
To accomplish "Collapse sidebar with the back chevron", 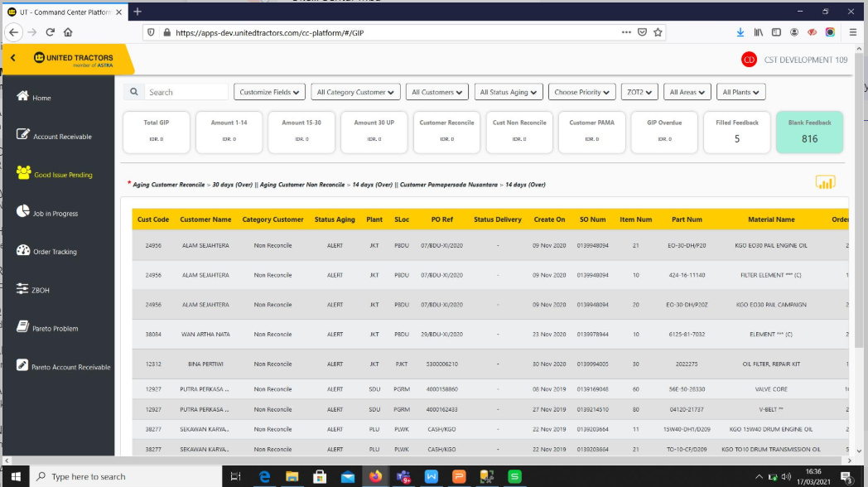I will tap(12, 57).
